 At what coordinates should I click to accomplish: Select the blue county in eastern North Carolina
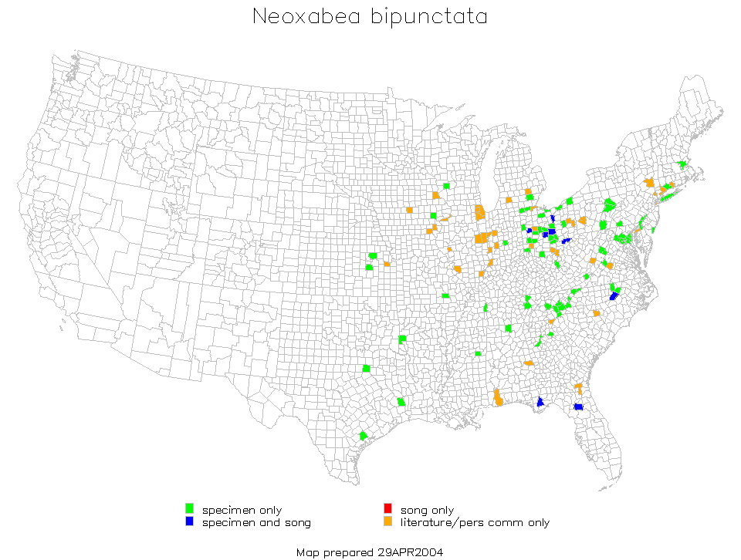(614, 295)
